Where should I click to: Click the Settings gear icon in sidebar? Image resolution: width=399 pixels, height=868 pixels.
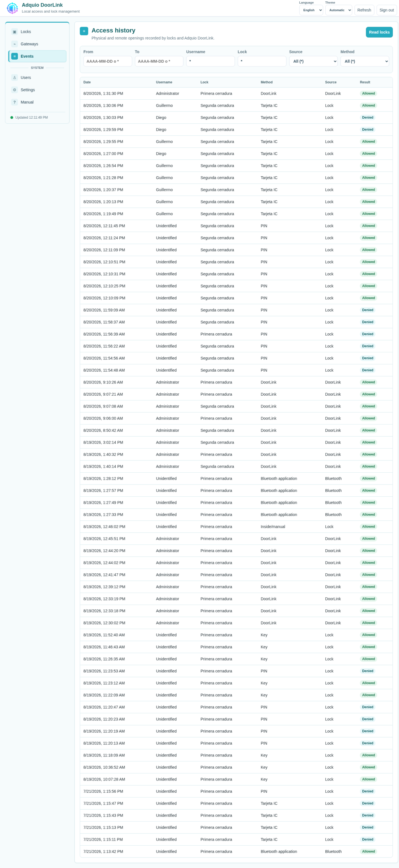pyautogui.click(x=15, y=90)
